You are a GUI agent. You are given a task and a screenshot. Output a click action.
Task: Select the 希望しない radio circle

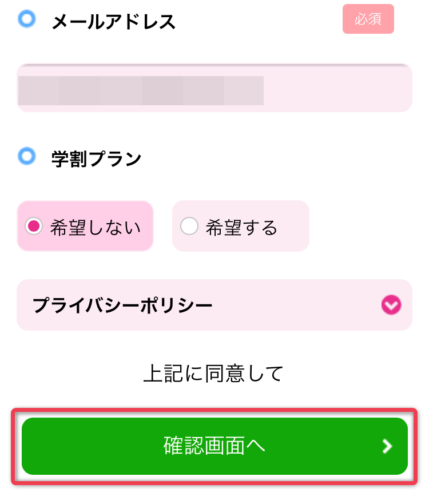point(35,227)
